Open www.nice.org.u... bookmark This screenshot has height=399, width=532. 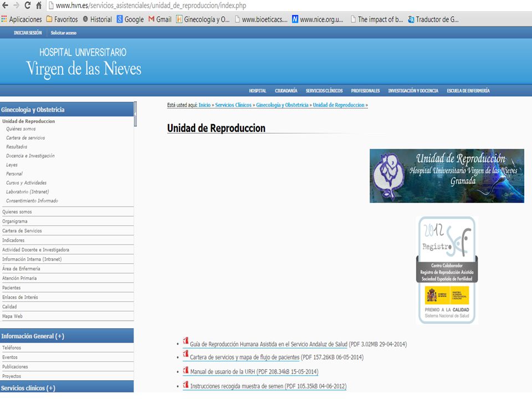pyautogui.click(x=318, y=19)
